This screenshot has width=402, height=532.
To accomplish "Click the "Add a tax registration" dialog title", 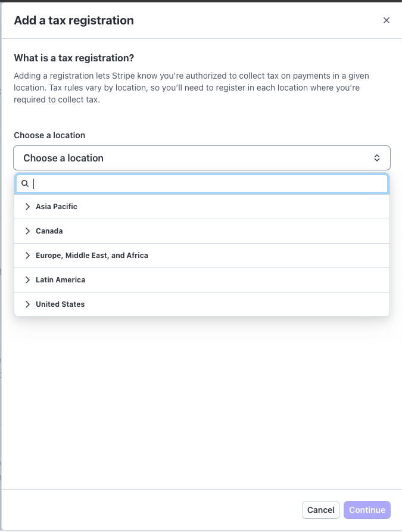I will pos(74,20).
